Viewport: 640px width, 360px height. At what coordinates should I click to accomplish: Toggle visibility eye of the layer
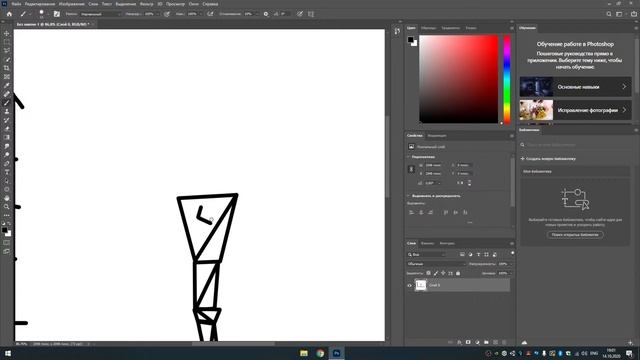tap(409, 285)
